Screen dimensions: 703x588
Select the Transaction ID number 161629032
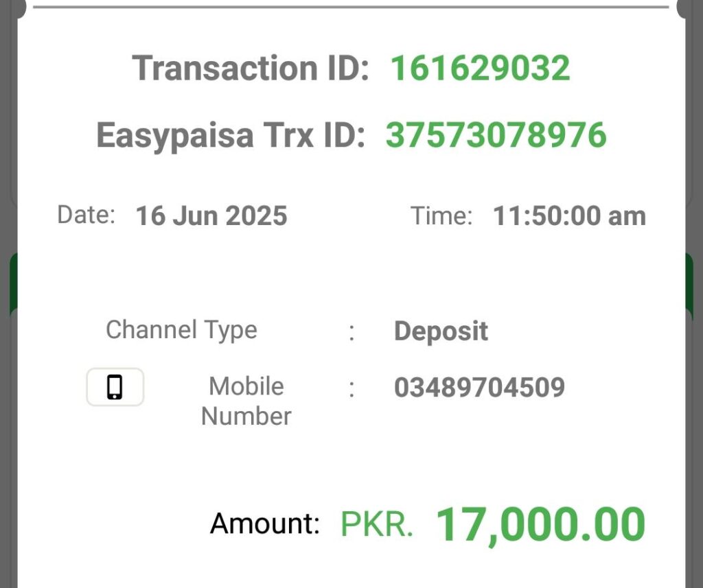click(x=480, y=68)
